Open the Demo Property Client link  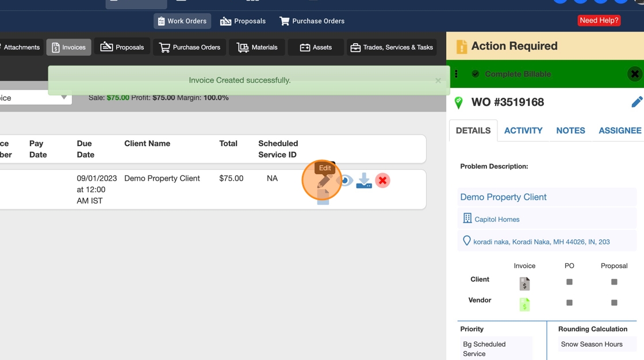coord(503,197)
